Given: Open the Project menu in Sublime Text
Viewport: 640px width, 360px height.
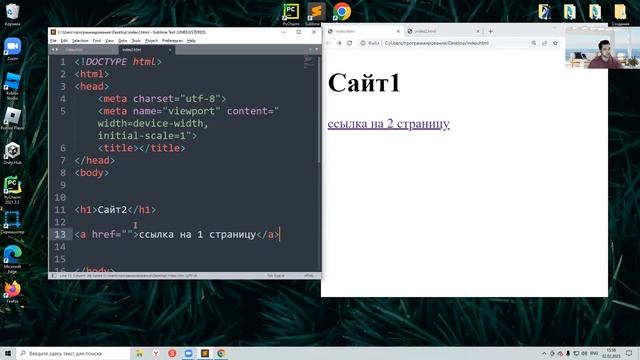Looking at the screenshot, I should [x=151, y=41].
